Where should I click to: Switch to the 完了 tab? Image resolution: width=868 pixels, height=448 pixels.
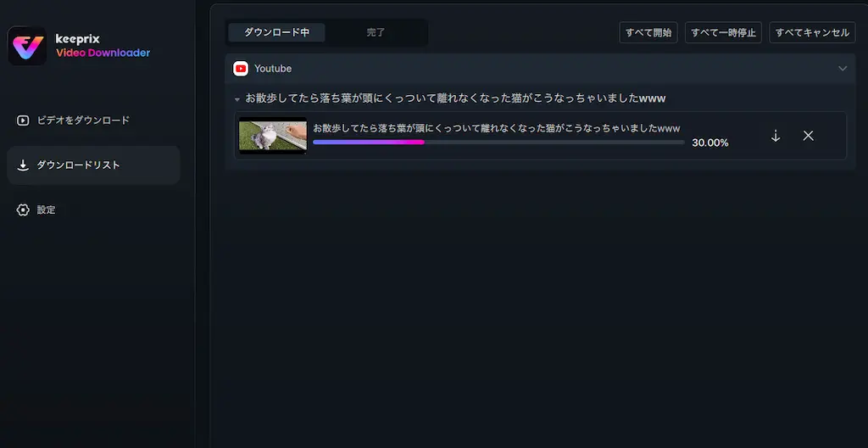point(376,33)
